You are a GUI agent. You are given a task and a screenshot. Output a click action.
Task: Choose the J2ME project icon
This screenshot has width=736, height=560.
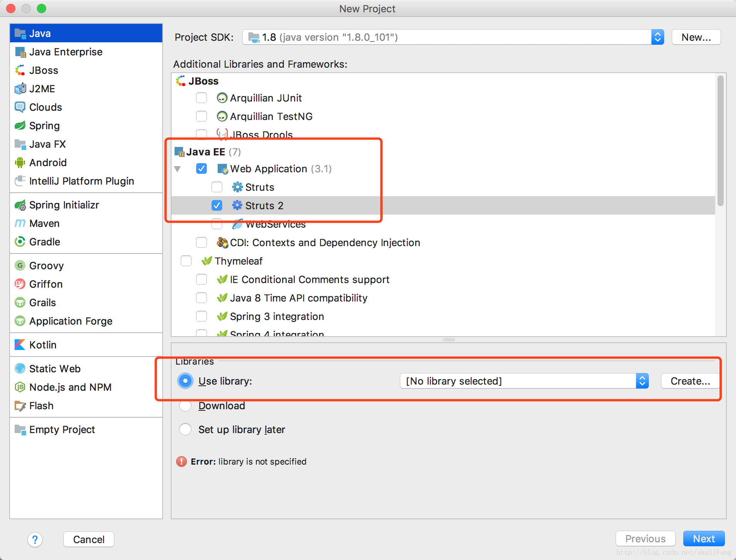pyautogui.click(x=20, y=89)
